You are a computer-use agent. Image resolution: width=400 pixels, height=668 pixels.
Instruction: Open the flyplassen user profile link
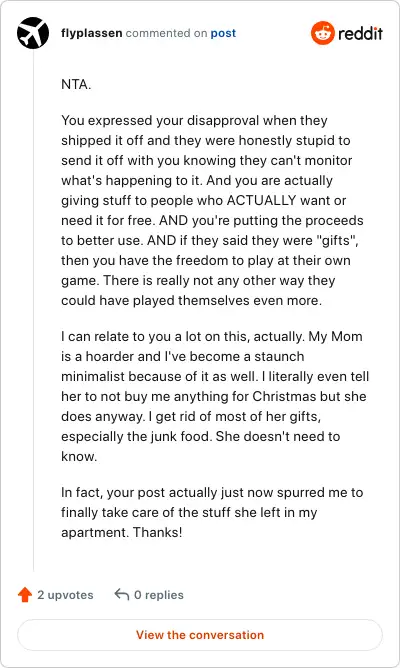click(92, 33)
